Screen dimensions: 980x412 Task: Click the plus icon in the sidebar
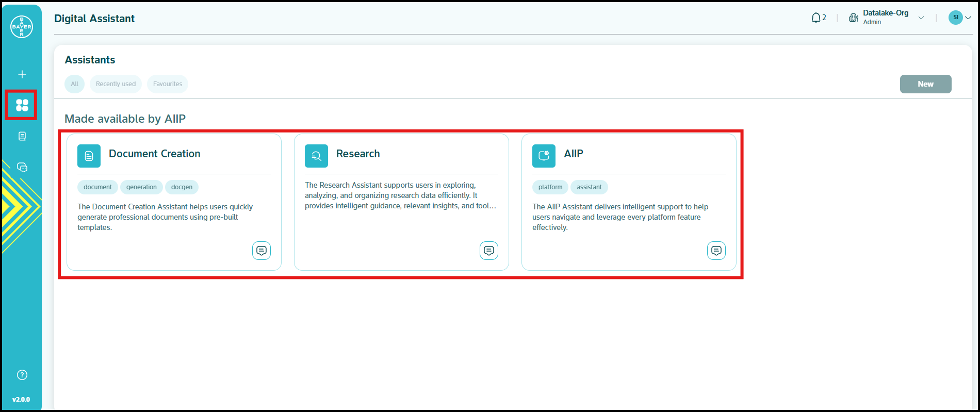point(22,74)
